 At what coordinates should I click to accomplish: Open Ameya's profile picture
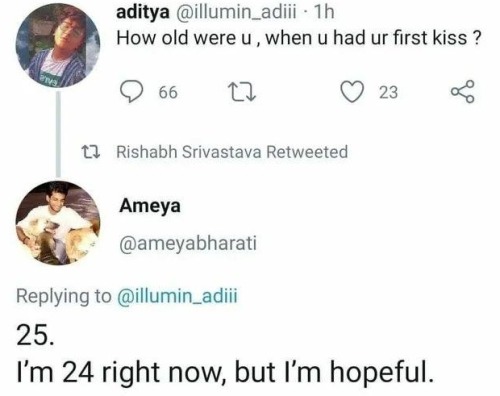tap(58, 223)
